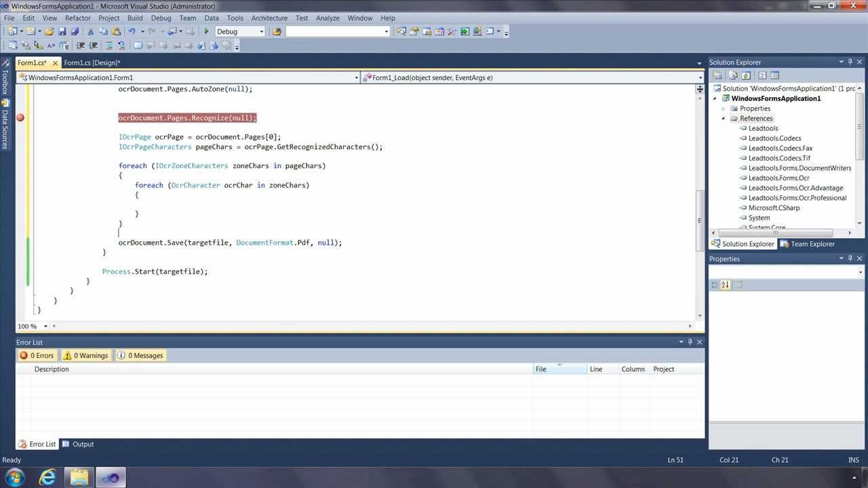Click the Solution Explorer Properties icon
This screenshot has width=868, height=488.
click(717, 75)
